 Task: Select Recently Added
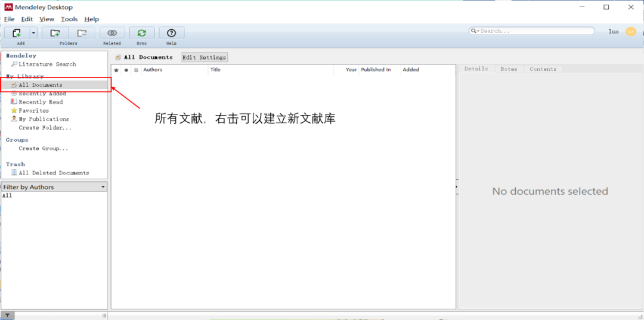coord(42,94)
